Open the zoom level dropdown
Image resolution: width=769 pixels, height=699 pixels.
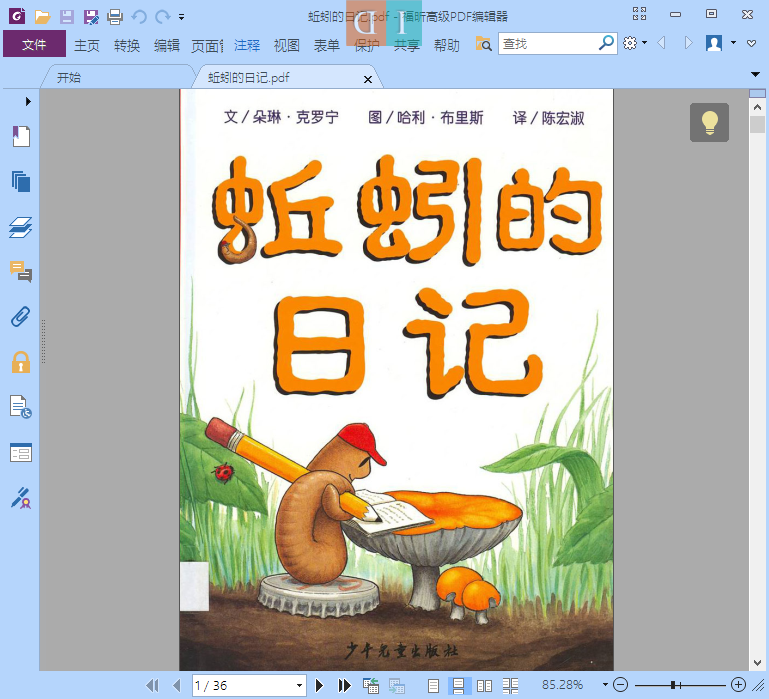tap(605, 685)
